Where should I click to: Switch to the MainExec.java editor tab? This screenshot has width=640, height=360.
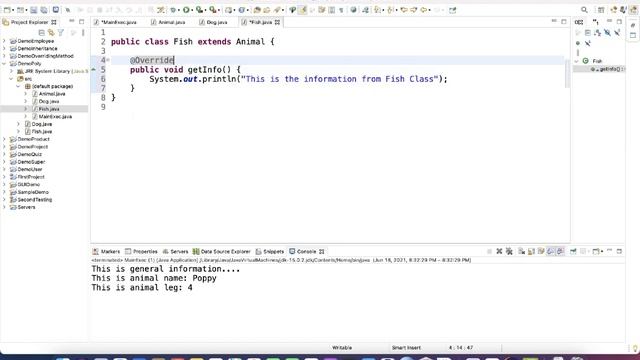point(115,22)
